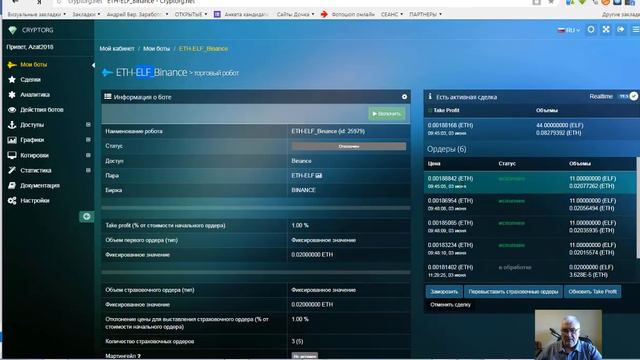
Task: Click the blue arrow icon before ETH-ELF_Binance title
Action: coord(107,73)
